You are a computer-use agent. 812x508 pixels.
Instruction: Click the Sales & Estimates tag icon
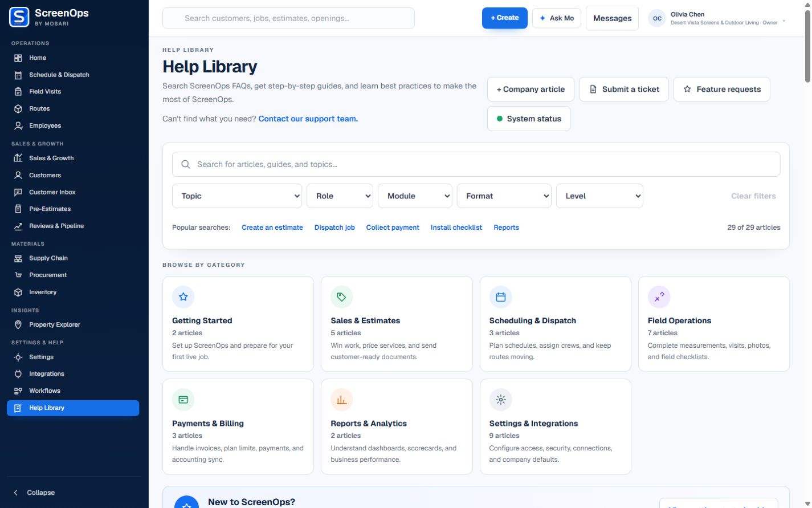coord(342,297)
